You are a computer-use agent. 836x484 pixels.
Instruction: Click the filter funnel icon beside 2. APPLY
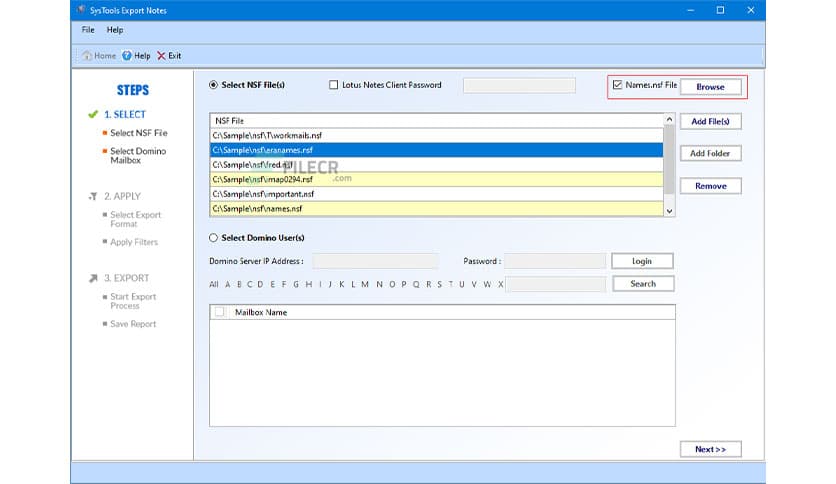[x=93, y=196]
